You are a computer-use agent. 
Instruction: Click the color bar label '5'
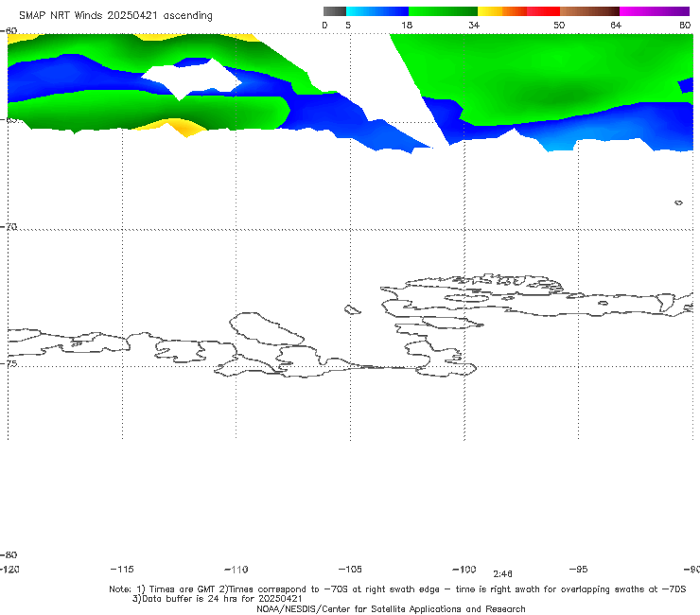coord(348,25)
